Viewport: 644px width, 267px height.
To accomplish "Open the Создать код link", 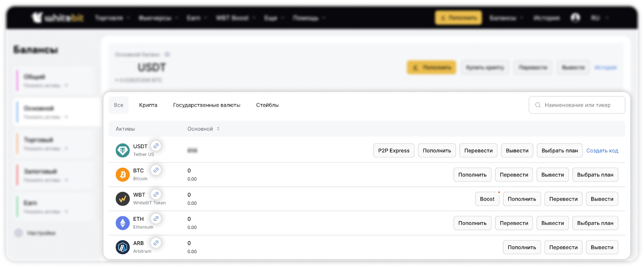I will click(x=602, y=150).
